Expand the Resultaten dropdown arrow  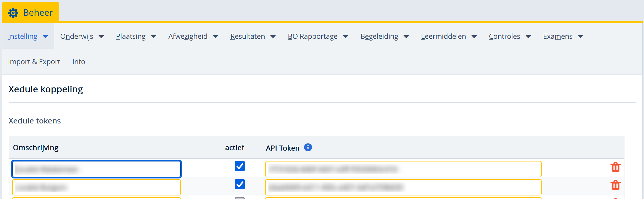[273, 37]
